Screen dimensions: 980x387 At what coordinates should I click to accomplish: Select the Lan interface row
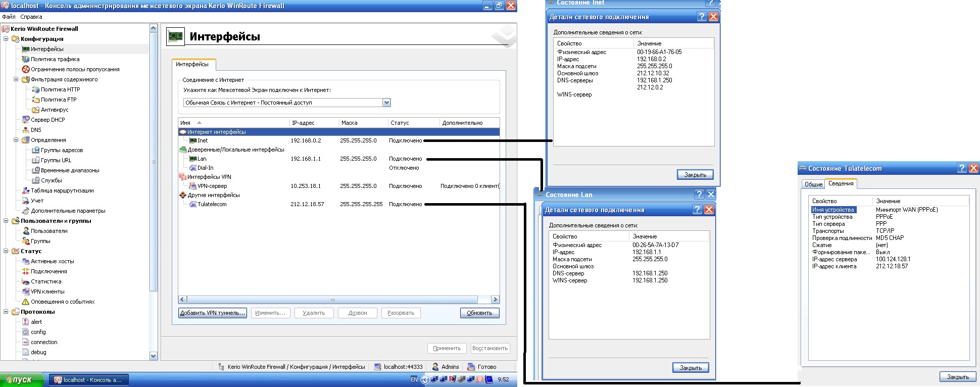coord(338,159)
